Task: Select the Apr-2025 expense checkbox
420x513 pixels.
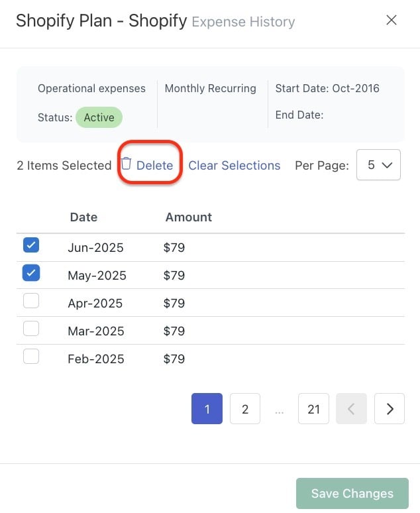Action: coord(31,301)
